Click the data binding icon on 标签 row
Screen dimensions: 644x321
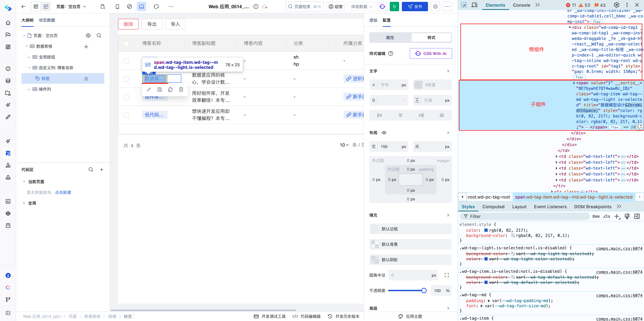click(x=86, y=79)
